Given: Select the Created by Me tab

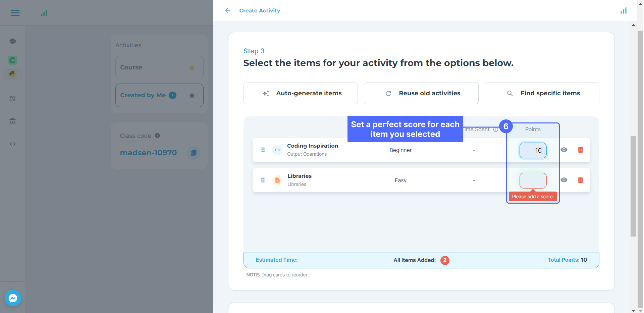Looking at the screenshot, I should pos(143,95).
